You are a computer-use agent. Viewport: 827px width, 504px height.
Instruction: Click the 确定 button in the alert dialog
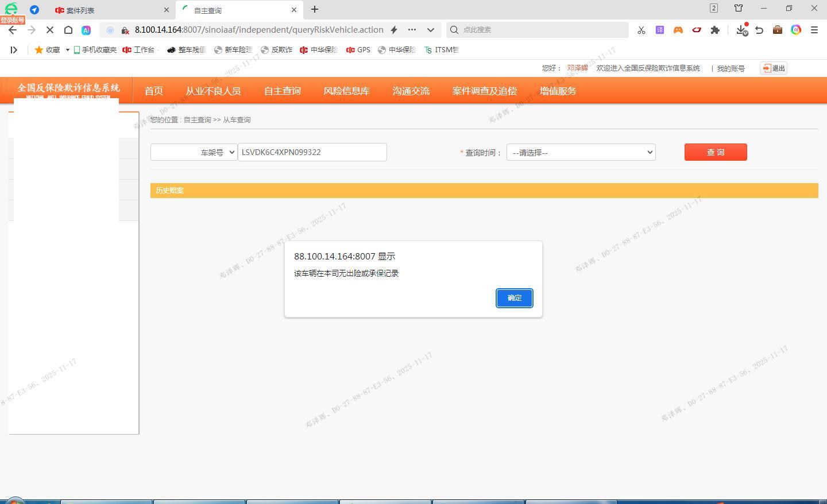tap(514, 298)
